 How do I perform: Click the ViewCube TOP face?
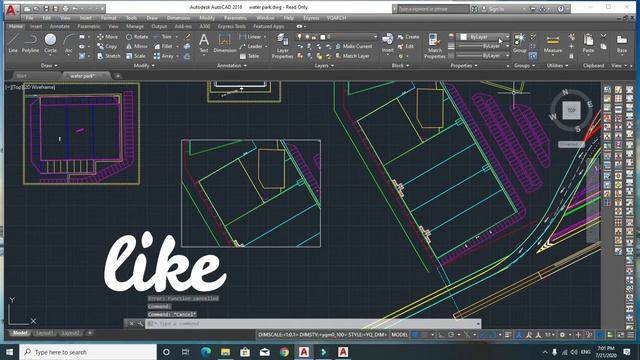tap(571, 110)
